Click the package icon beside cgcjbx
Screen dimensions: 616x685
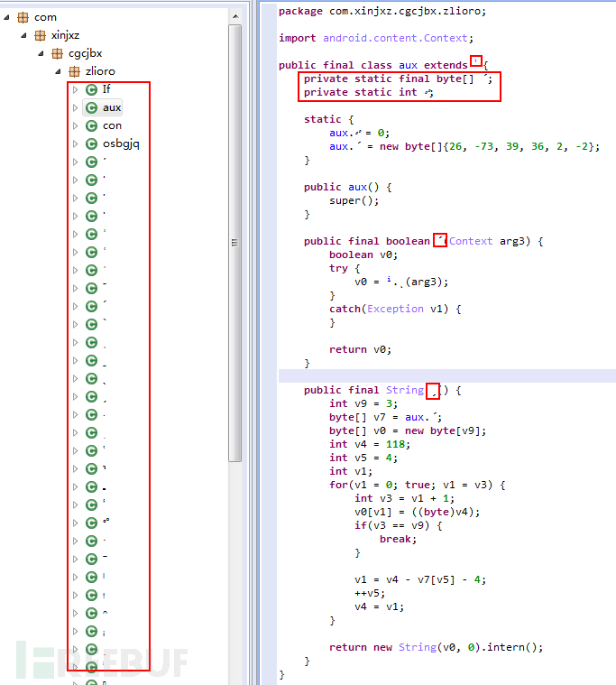(x=57, y=53)
